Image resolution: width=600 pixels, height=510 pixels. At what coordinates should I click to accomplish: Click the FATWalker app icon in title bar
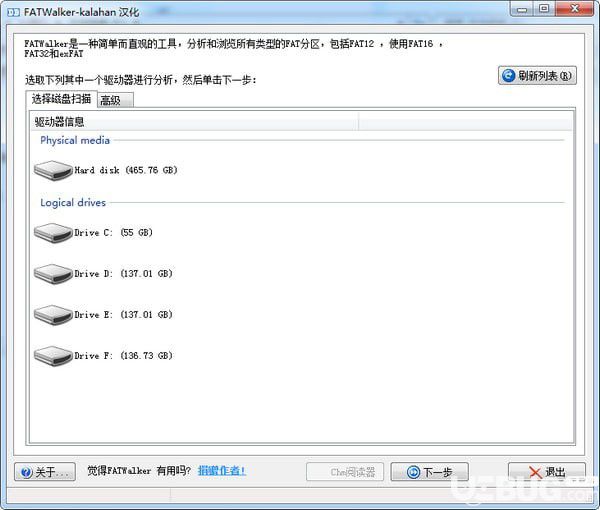(x=13, y=12)
